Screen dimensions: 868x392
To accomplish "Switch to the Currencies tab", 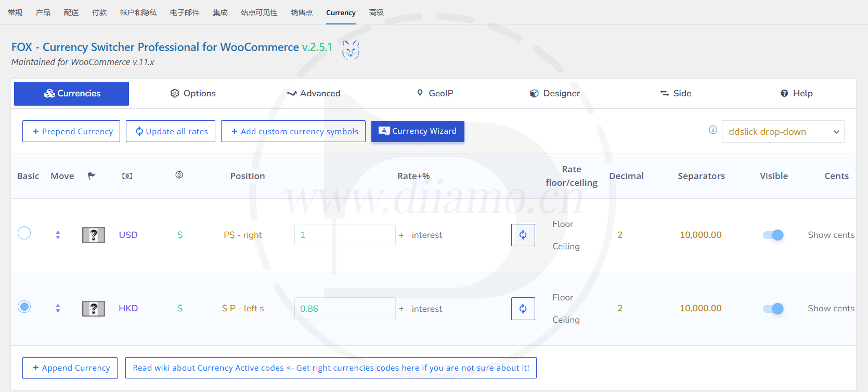I will pyautogui.click(x=72, y=94).
